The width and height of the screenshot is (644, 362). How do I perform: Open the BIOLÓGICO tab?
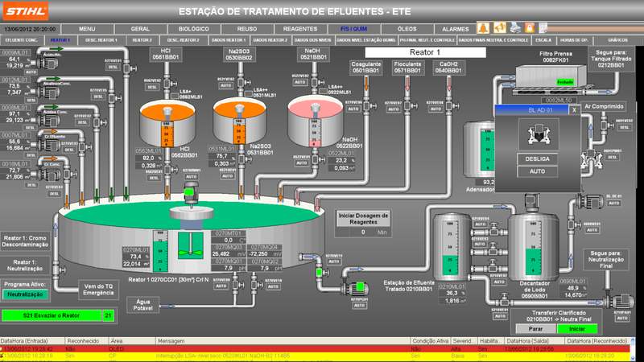(194, 29)
